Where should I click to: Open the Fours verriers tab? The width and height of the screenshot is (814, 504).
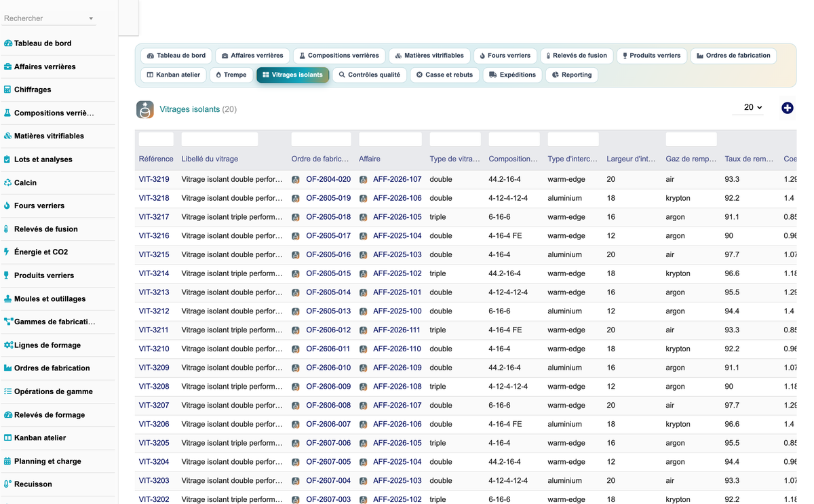505,56
